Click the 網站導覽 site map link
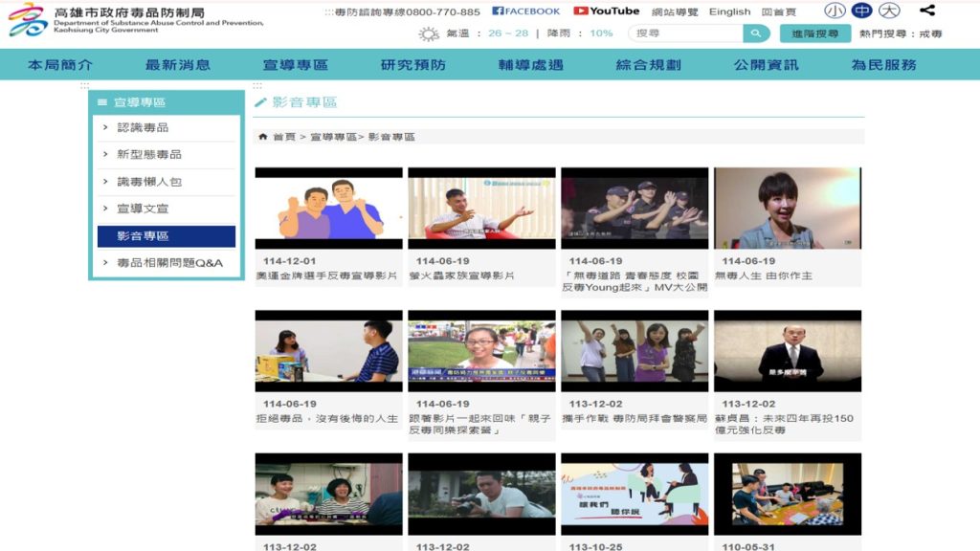Screen dimensions: 980x551 [x=675, y=11]
